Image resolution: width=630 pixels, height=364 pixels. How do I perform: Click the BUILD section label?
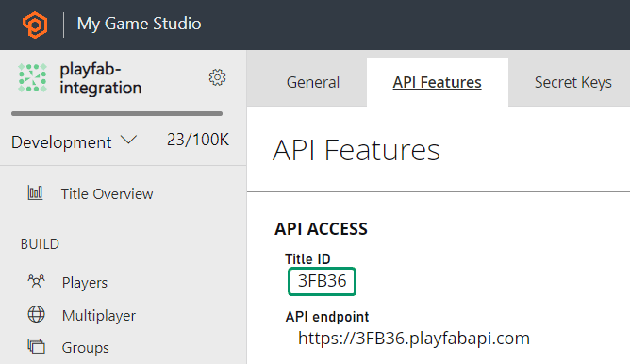point(40,244)
